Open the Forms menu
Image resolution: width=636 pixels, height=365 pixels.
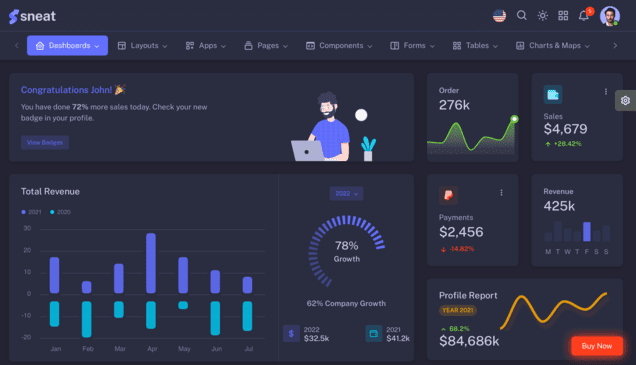point(413,45)
